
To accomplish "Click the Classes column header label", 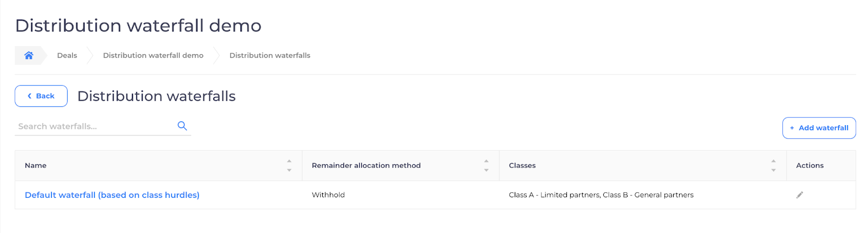I will pyautogui.click(x=522, y=166).
